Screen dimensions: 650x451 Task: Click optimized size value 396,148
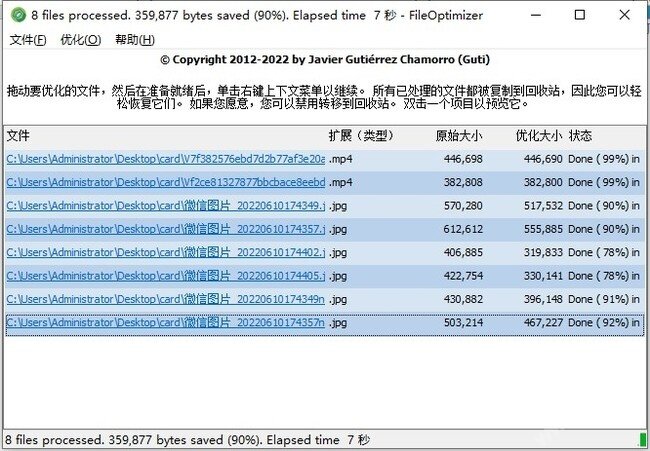pyautogui.click(x=543, y=299)
